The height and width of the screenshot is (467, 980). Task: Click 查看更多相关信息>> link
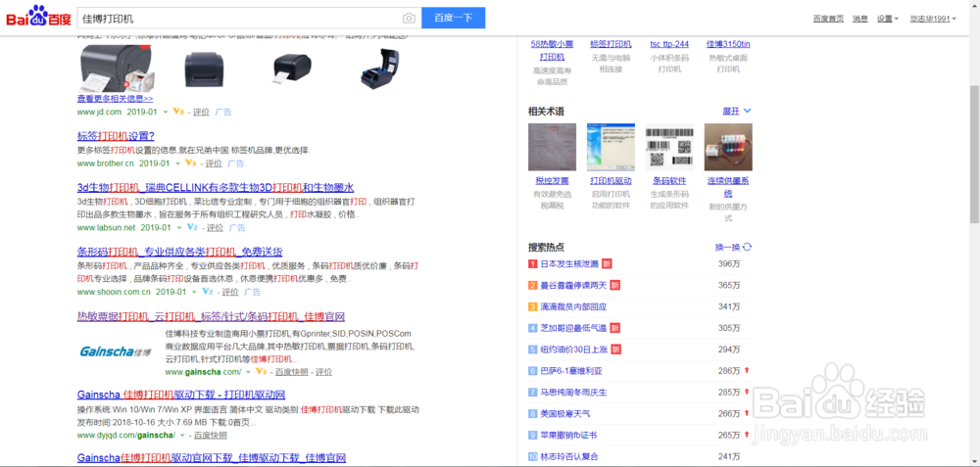point(115,99)
